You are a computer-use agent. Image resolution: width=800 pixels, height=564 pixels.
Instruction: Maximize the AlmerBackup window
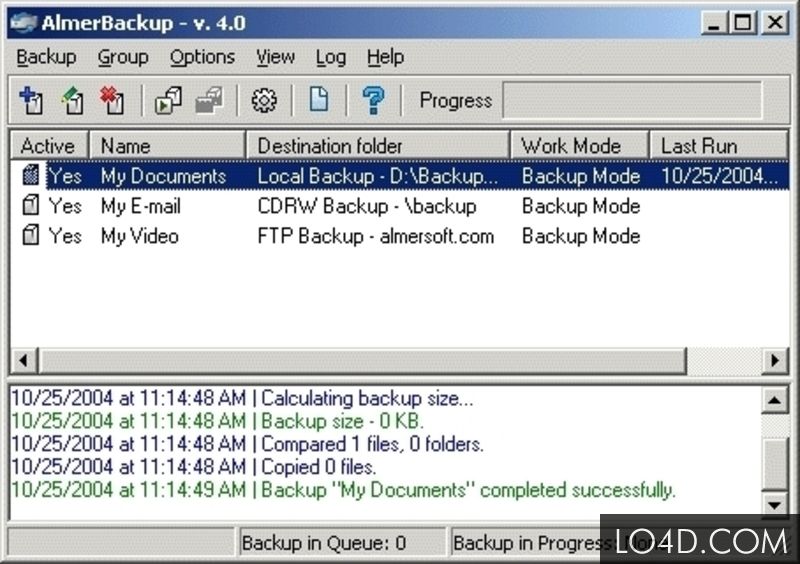click(x=743, y=23)
